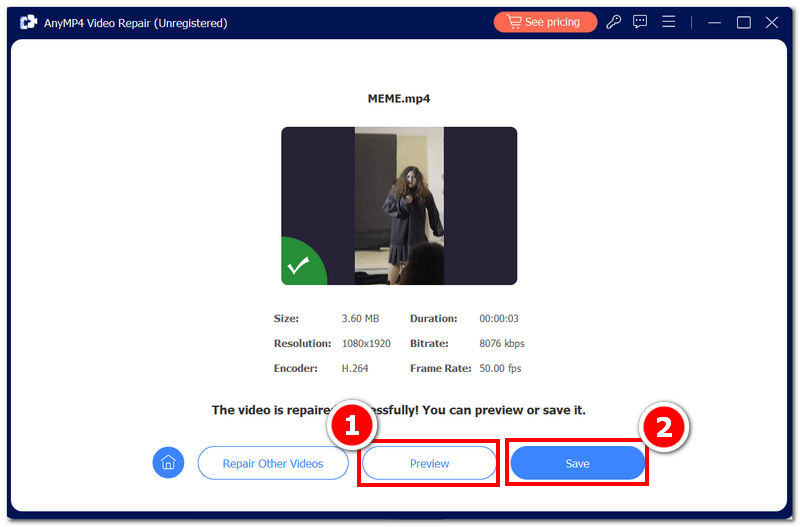800x527 pixels.
Task: Click the 8076 kbps bitrate value
Action: pyautogui.click(x=502, y=343)
